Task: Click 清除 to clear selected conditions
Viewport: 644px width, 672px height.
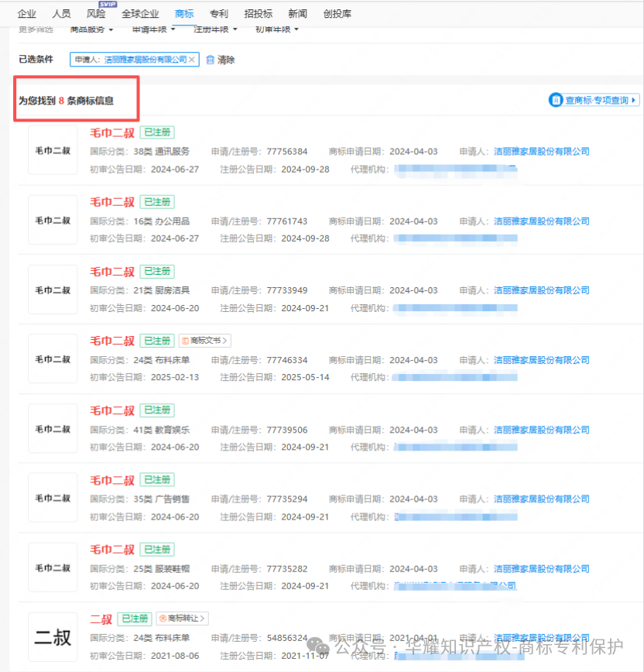Action: (226, 60)
